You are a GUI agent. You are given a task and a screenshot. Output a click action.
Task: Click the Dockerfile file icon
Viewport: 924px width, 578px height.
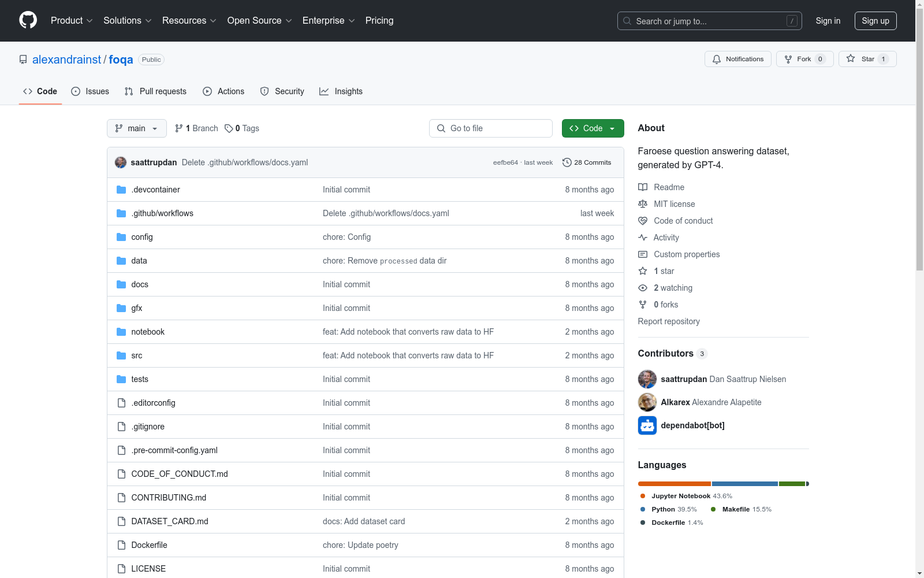(121, 545)
